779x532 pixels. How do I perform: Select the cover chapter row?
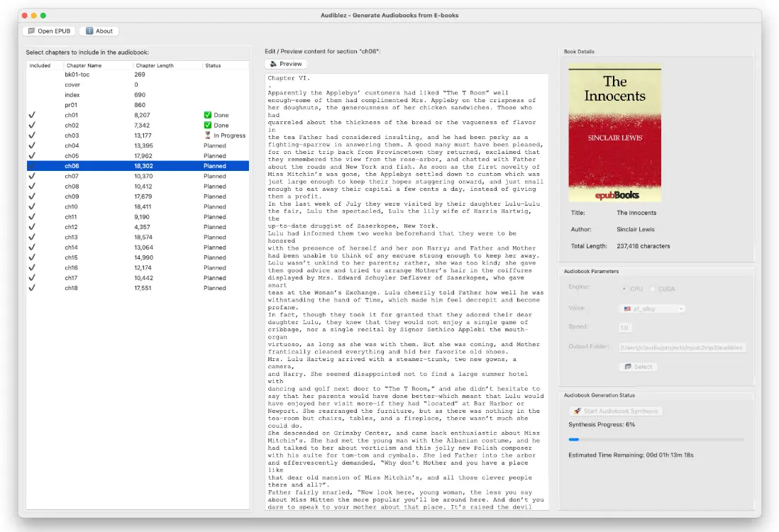tap(138, 85)
